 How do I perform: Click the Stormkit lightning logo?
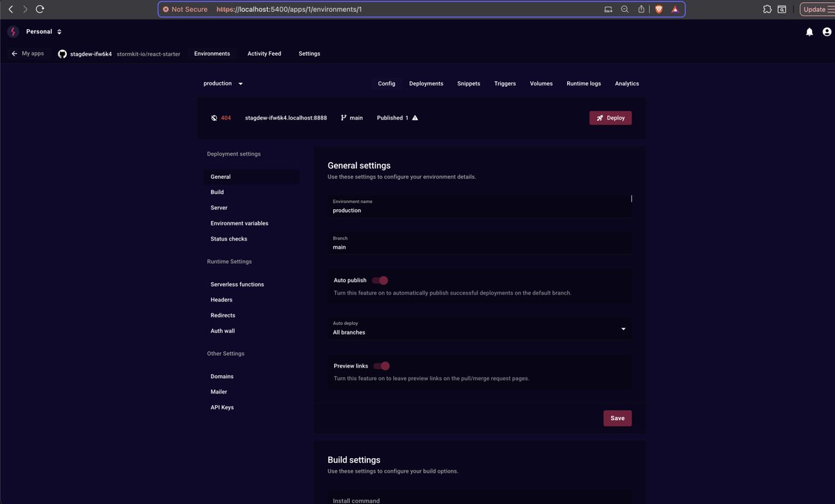tap(13, 32)
